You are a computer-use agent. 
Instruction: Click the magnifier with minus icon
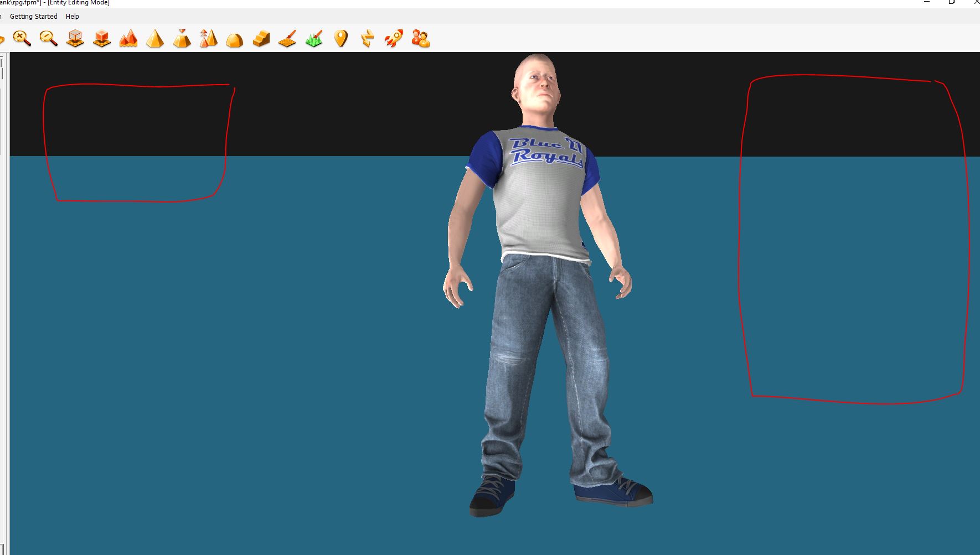(x=49, y=39)
